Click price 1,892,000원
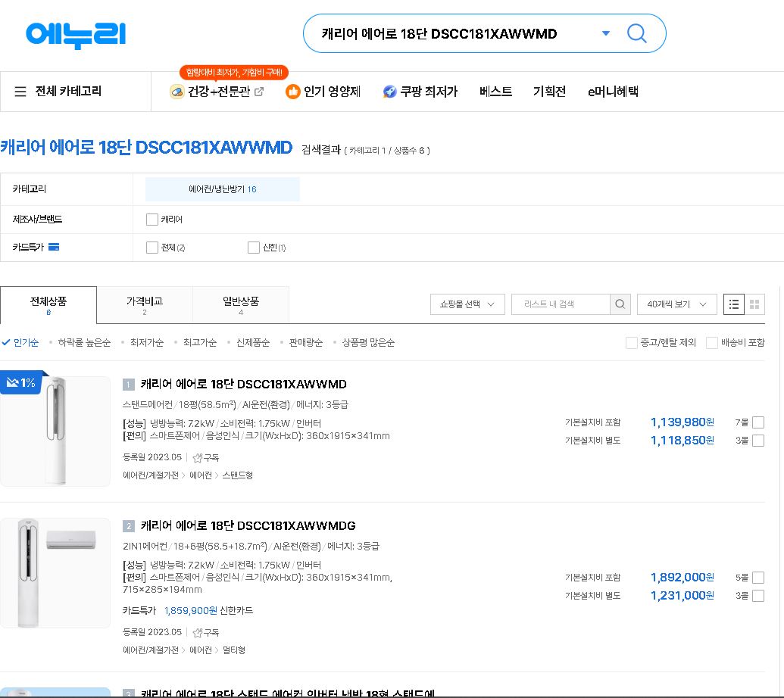784x698 pixels. coord(682,578)
